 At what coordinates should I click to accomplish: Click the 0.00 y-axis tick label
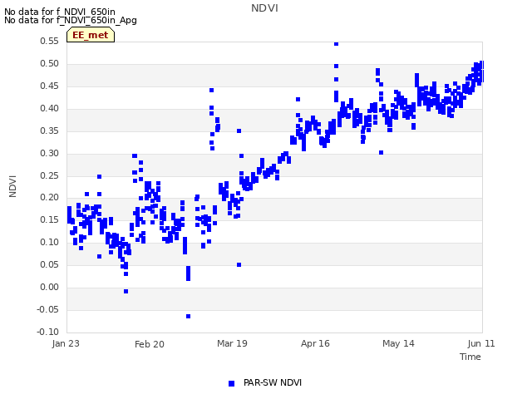coord(50,287)
